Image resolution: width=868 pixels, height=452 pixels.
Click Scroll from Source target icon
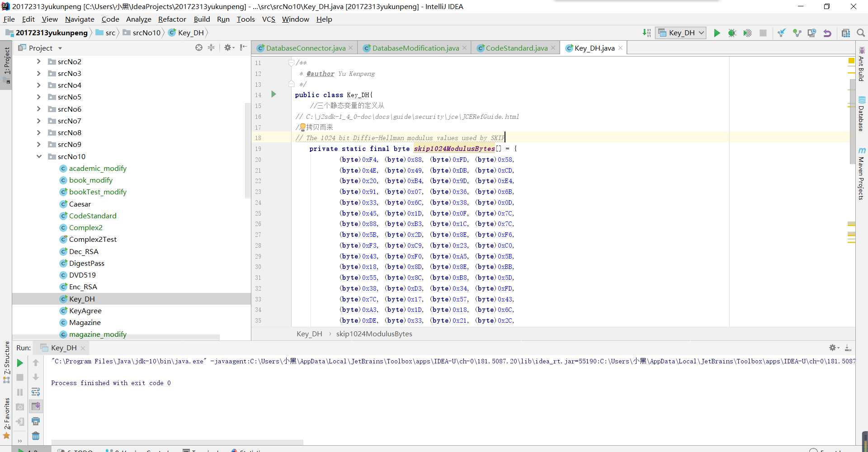pos(199,47)
